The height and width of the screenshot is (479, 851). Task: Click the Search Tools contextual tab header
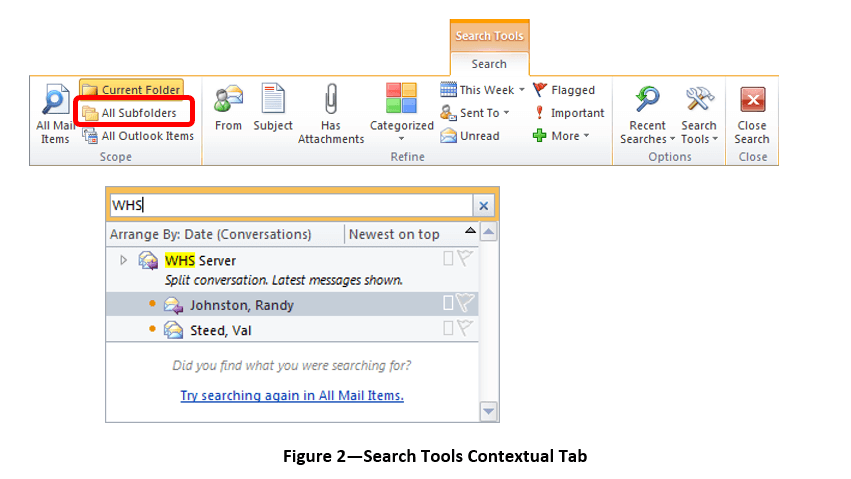coord(489,36)
